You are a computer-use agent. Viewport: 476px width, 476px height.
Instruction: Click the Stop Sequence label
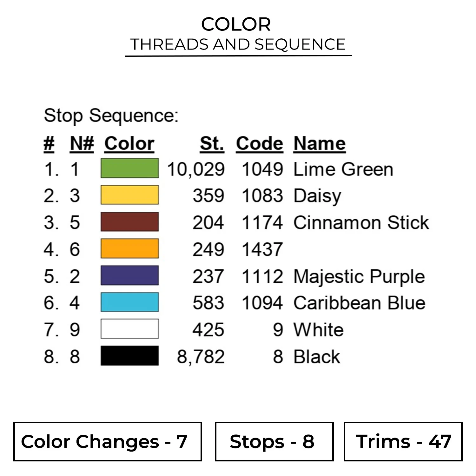(111, 116)
